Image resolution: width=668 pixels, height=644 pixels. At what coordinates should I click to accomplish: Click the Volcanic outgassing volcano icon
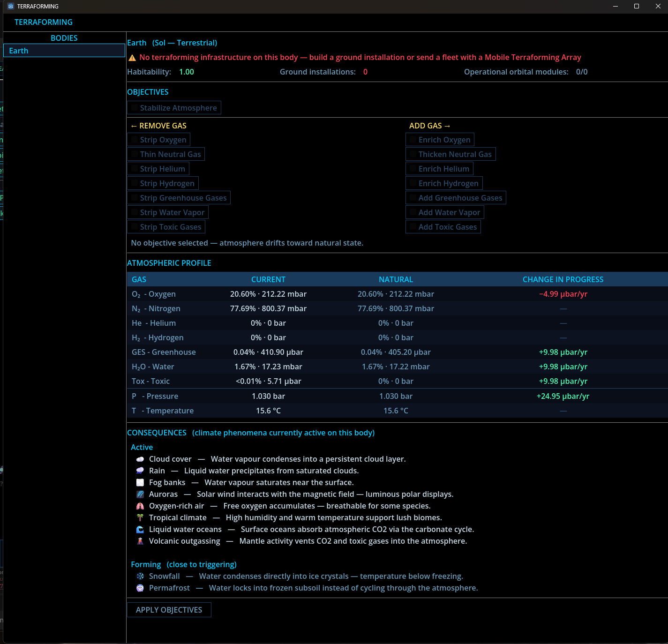140,541
